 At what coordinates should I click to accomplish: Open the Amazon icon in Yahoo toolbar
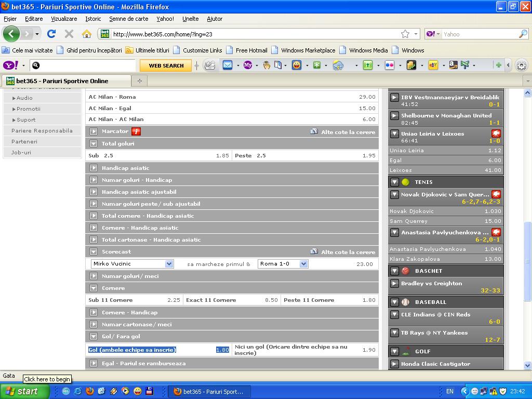[x=453, y=65]
